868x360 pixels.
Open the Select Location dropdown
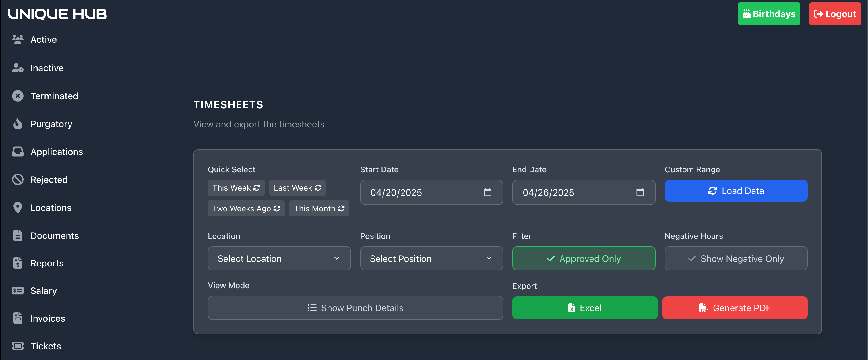[x=279, y=259]
